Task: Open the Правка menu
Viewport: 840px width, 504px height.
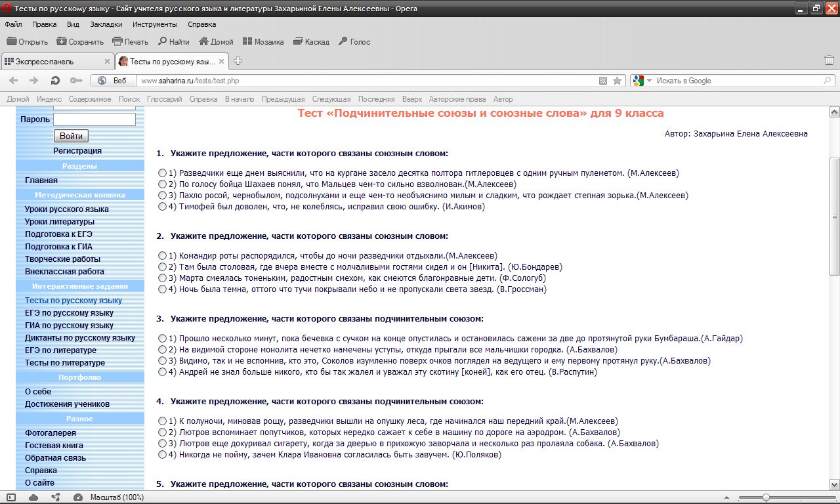Action: click(44, 24)
